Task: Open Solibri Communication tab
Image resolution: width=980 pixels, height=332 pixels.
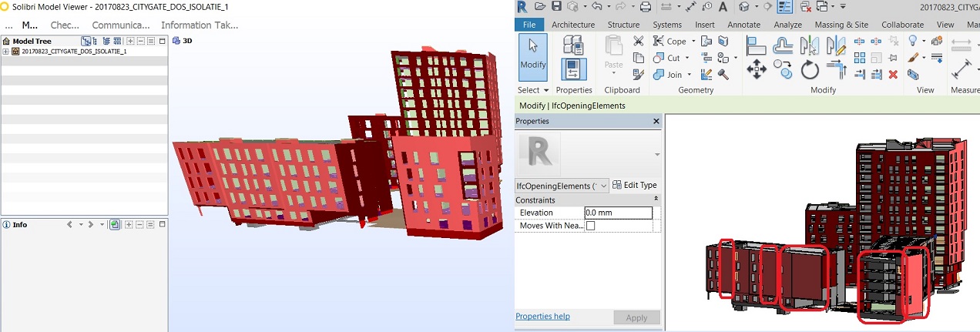Action: (121, 25)
